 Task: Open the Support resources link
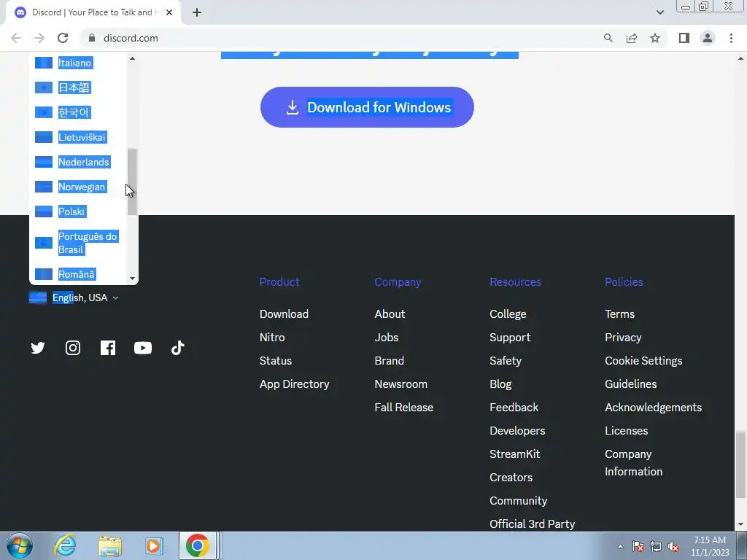510,338
